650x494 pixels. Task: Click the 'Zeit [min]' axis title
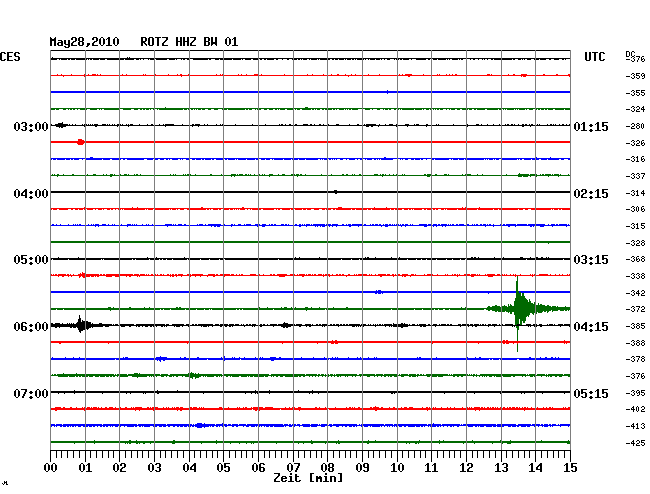[x=308, y=478]
